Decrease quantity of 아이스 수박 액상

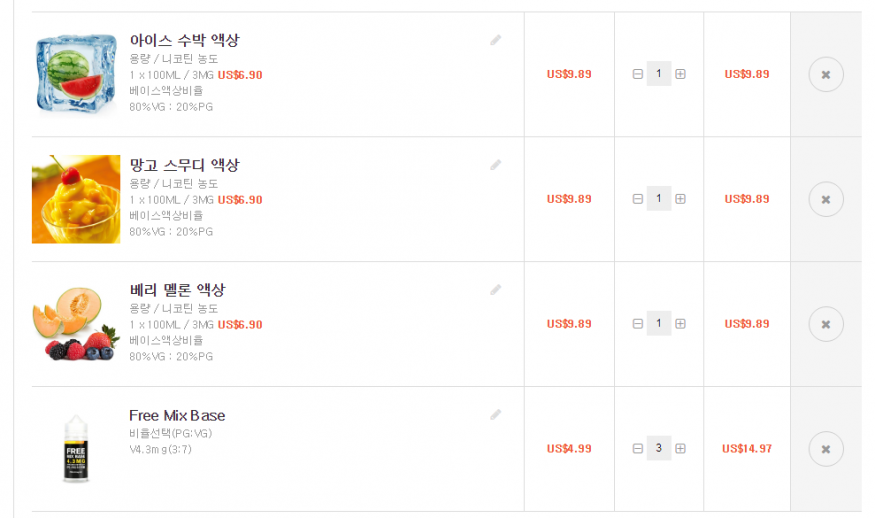pyautogui.click(x=638, y=74)
